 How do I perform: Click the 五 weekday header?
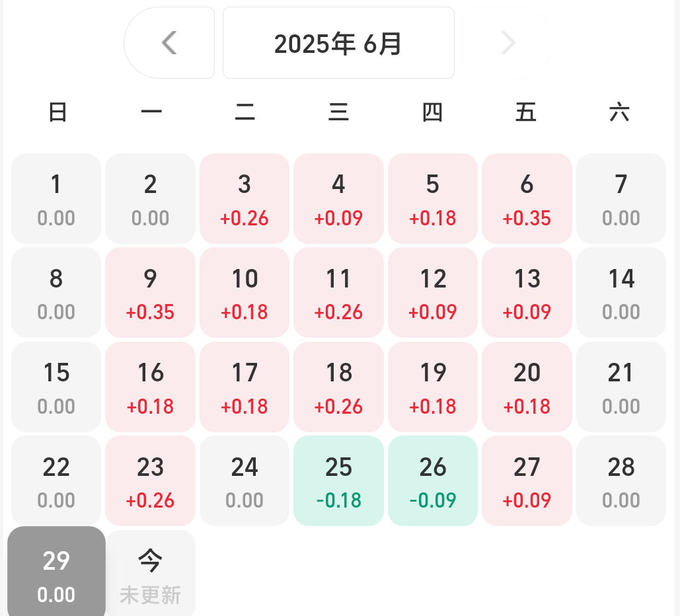[526, 112]
